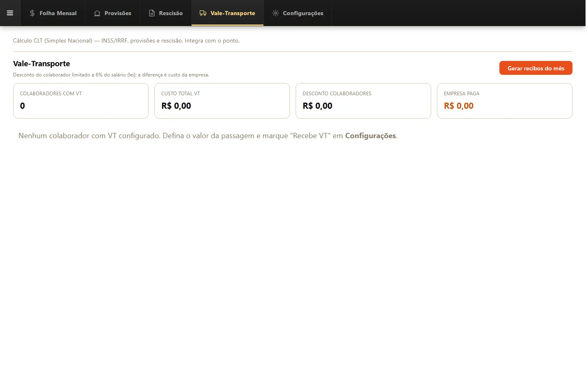Click the 'Cálculo CLT (Simples Nacional)' description
The image size is (588, 368).
(127, 40)
